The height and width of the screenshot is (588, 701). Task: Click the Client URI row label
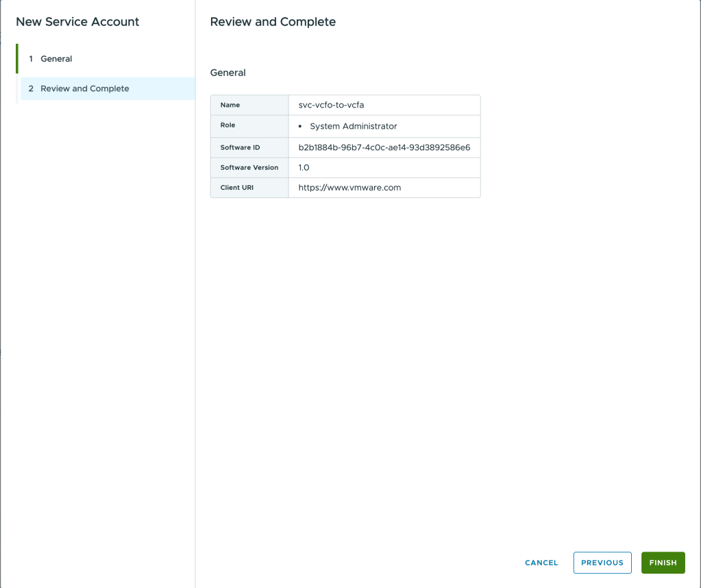tap(237, 187)
